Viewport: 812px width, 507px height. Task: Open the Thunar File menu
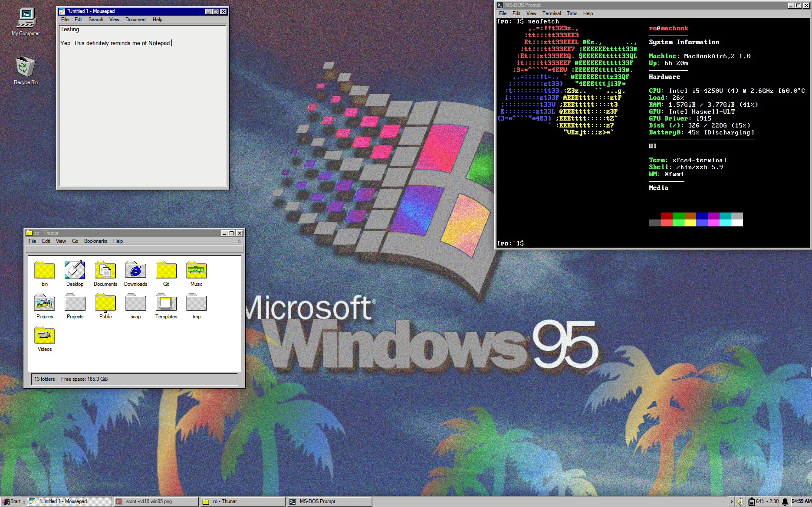coord(33,241)
